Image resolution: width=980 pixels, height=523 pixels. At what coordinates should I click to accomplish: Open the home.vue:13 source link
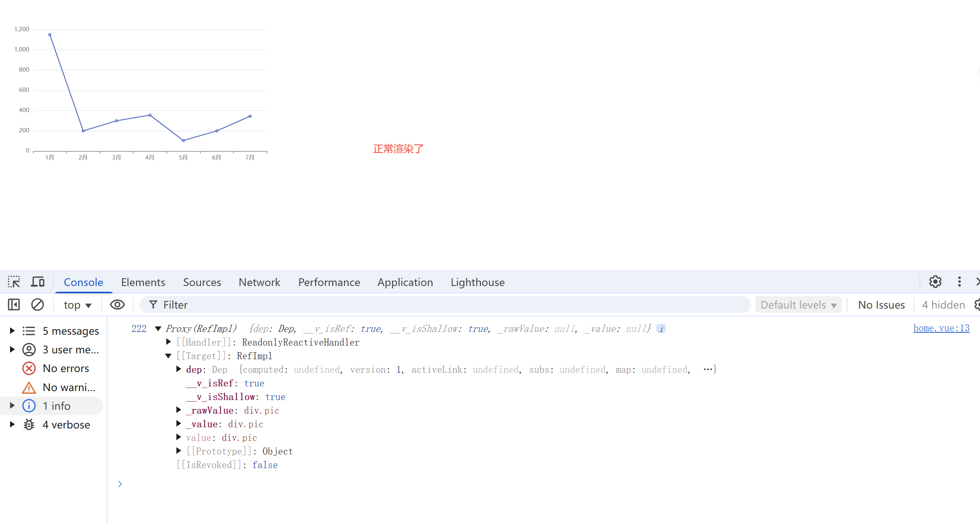pos(941,328)
